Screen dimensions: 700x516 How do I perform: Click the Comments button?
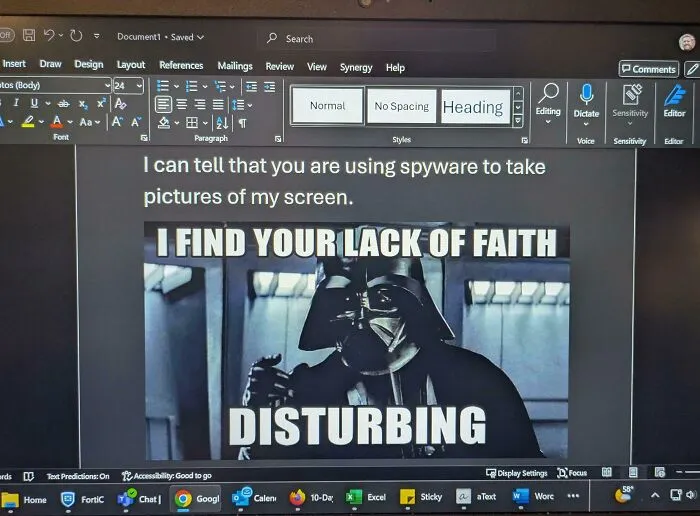point(649,69)
